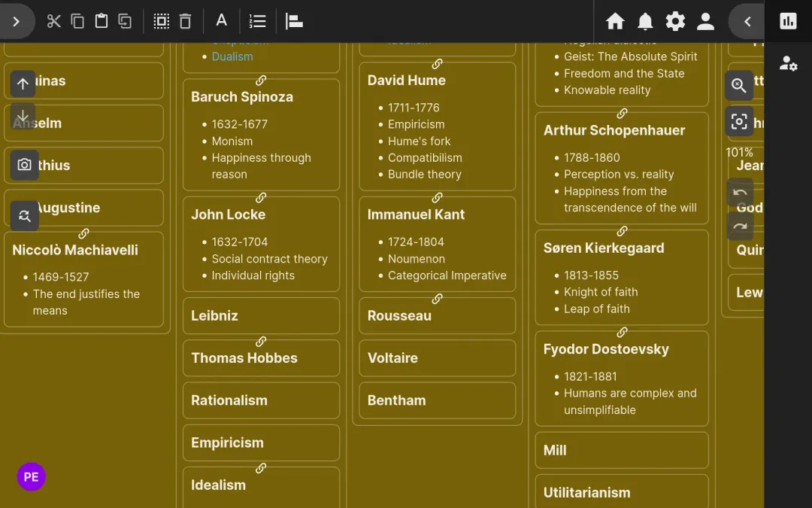Image resolution: width=812 pixels, height=508 pixels.
Task: Click the fit-to-screen focus button
Action: click(x=739, y=121)
